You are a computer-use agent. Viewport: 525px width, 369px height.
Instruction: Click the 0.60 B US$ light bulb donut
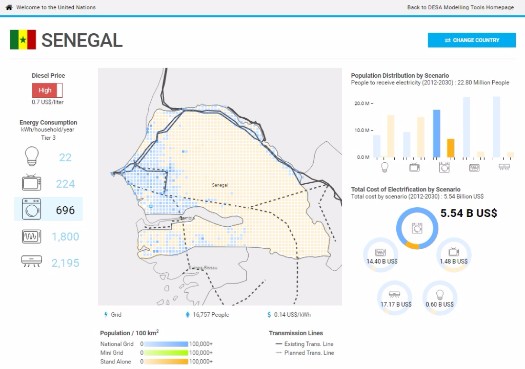pos(439,298)
